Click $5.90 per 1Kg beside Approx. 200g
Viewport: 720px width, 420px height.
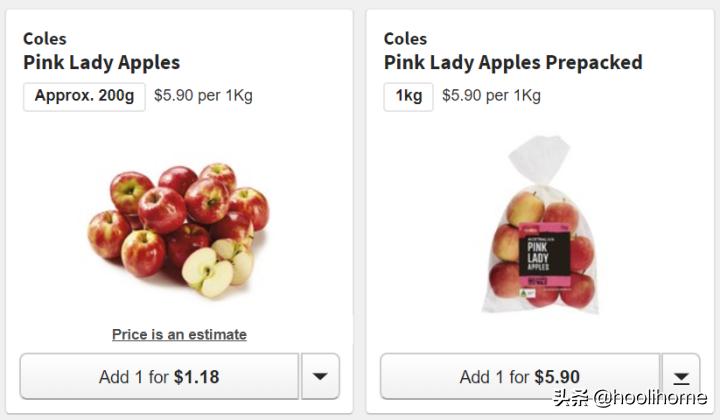pos(203,96)
